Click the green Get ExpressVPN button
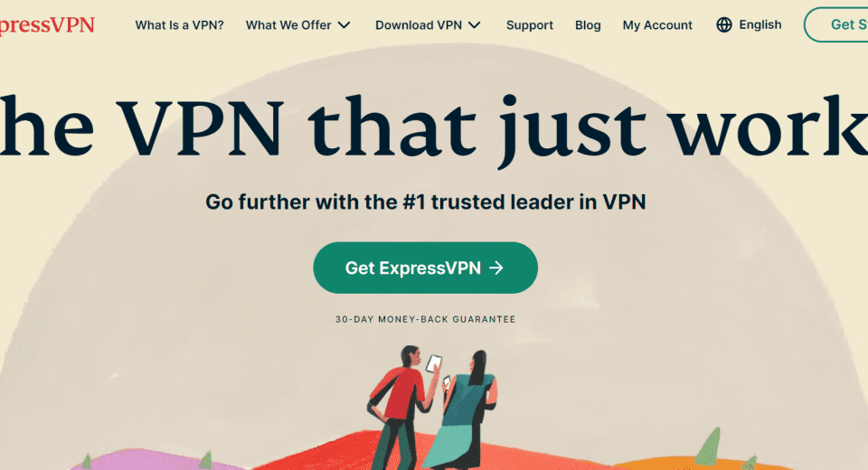 [x=425, y=268]
